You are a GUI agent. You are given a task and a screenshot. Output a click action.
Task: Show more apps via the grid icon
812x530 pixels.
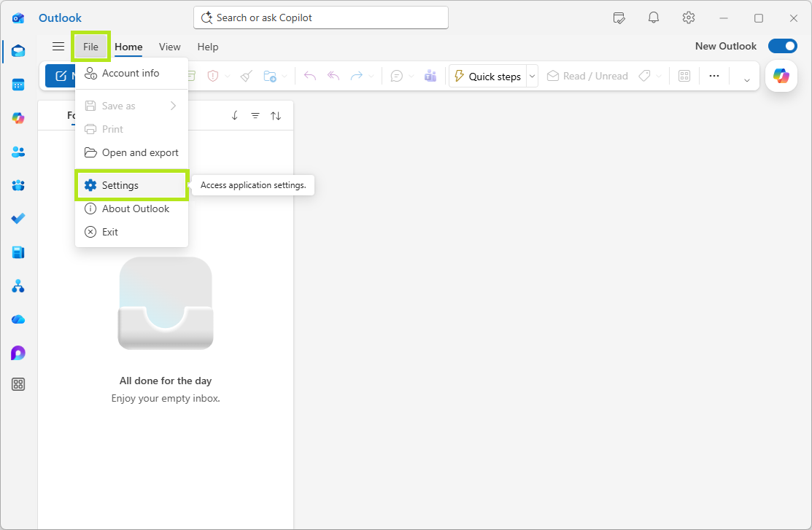click(18, 384)
